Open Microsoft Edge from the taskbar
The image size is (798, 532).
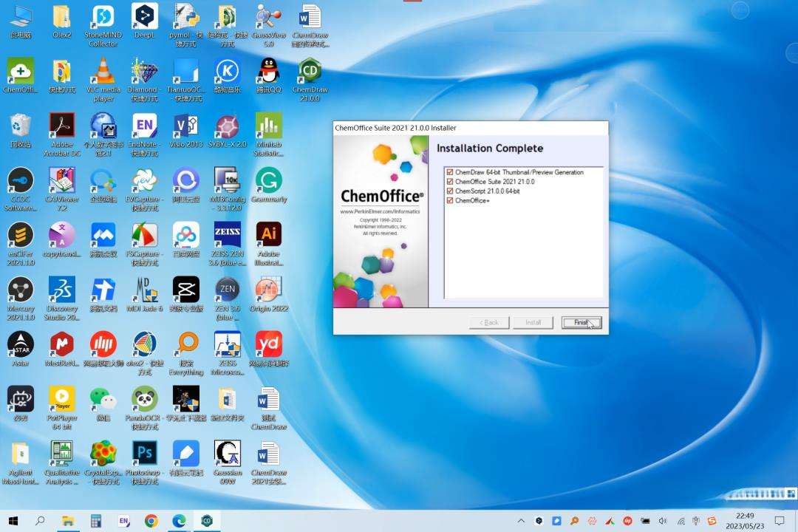179,521
